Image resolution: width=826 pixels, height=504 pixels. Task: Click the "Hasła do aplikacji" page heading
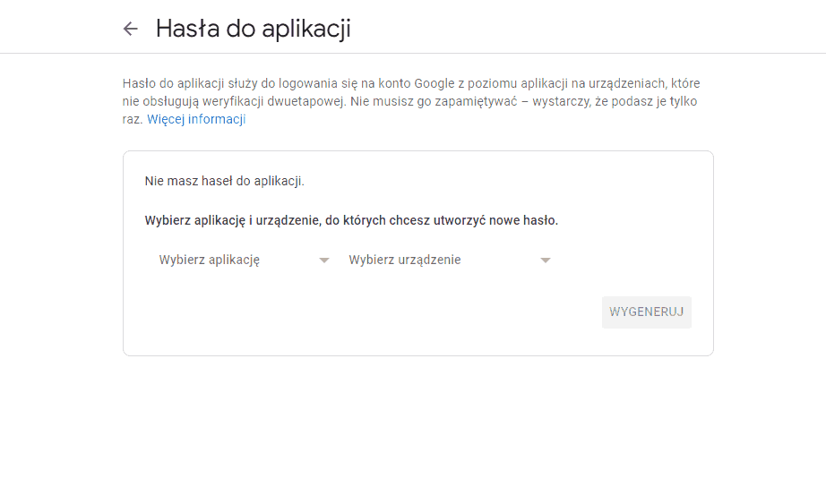coord(254,29)
